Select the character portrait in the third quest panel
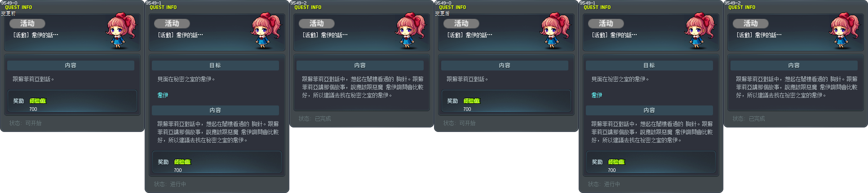868x193 pixels. coord(410,31)
